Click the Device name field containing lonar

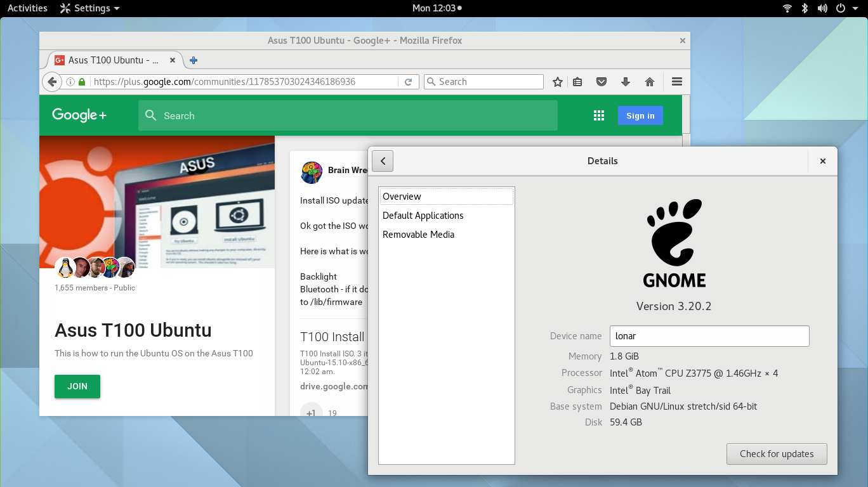coord(709,336)
